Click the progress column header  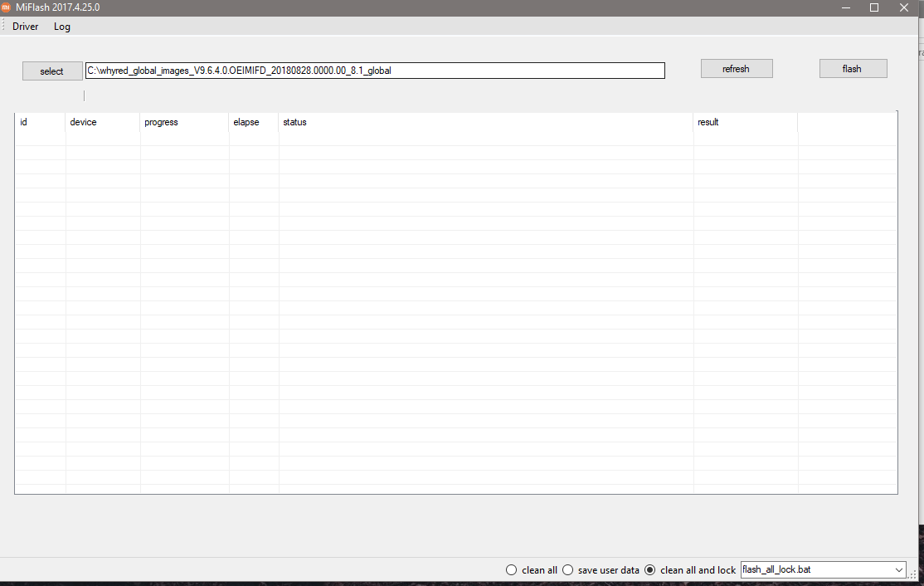click(x=184, y=122)
